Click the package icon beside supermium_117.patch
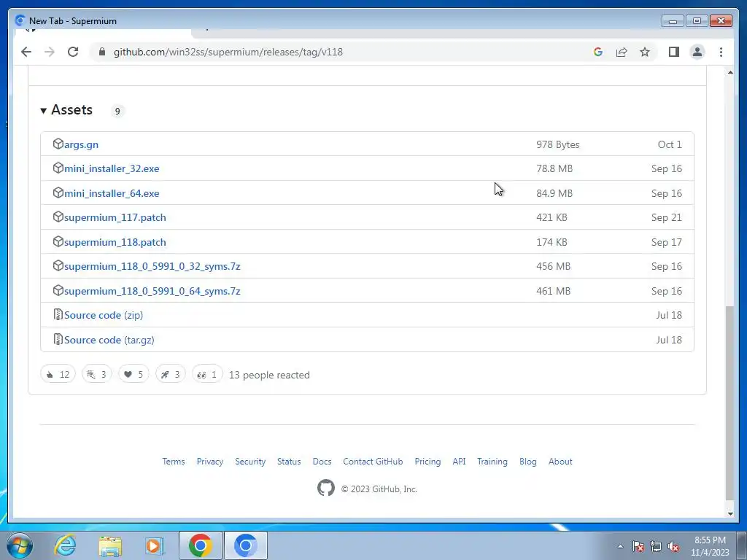Viewport: 747px width, 560px height. [x=58, y=217]
